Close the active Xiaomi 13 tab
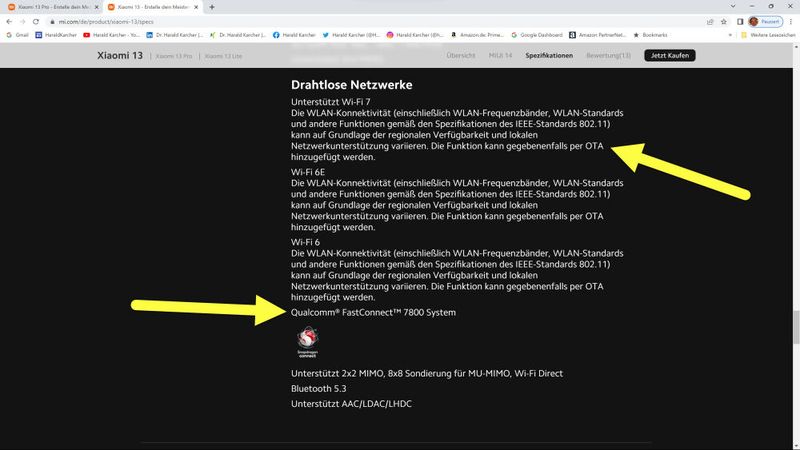 (x=196, y=7)
